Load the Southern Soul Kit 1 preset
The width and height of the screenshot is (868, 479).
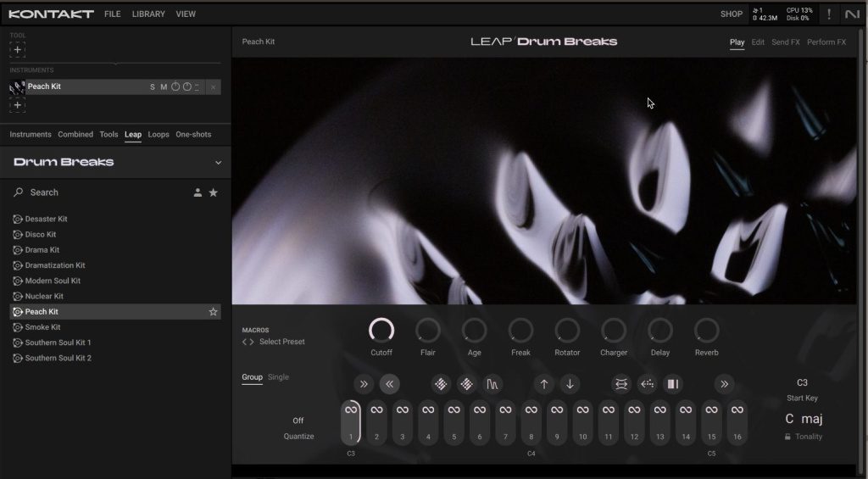tap(58, 343)
